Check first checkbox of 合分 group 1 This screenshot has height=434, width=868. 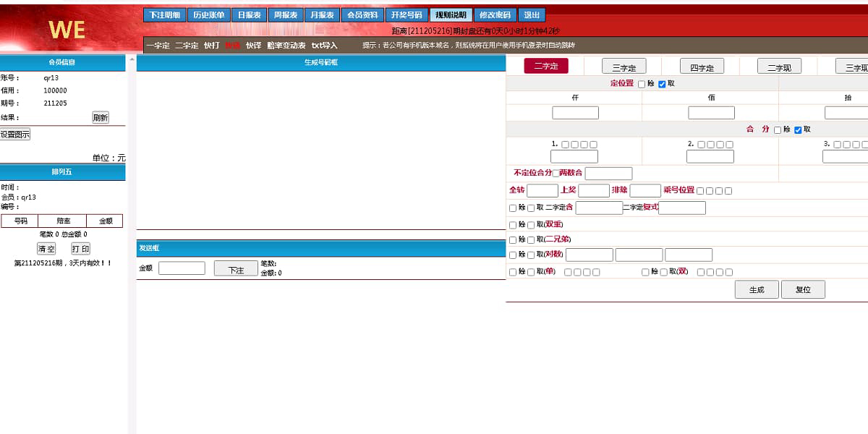click(x=565, y=145)
